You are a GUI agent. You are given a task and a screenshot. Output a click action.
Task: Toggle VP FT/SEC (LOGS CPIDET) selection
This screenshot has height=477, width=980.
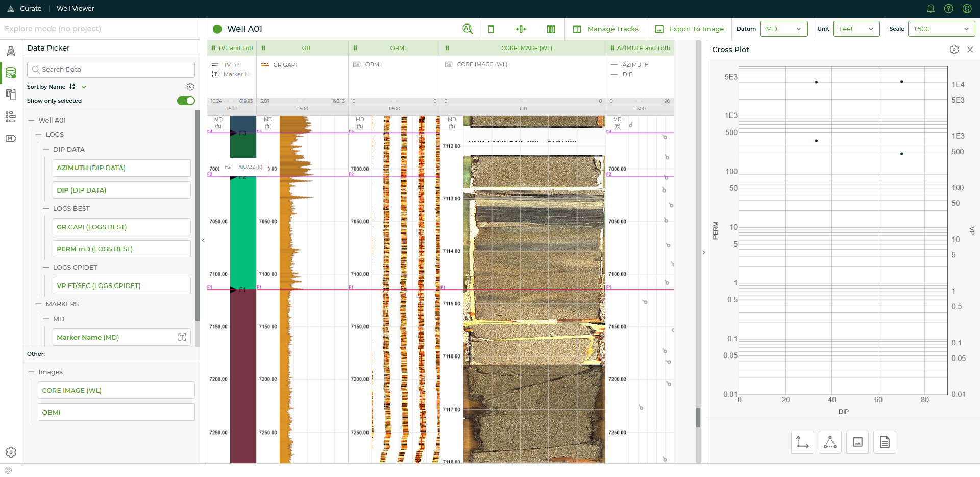[121, 285]
